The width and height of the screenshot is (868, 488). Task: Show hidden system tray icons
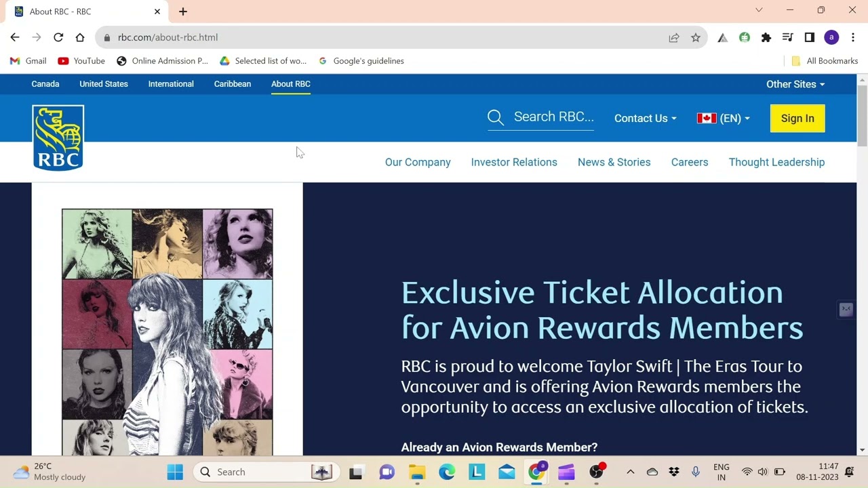[x=630, y=472]
